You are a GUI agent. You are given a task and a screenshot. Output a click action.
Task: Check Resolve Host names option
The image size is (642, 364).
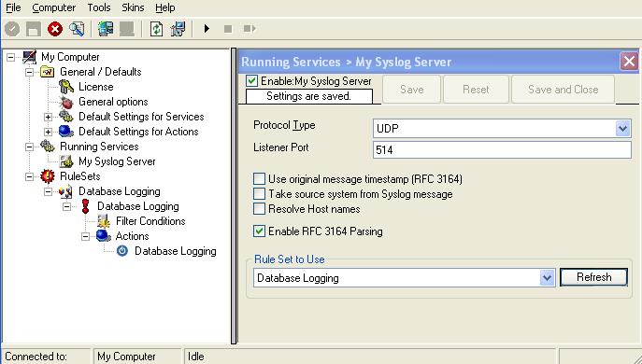point(259,209)
